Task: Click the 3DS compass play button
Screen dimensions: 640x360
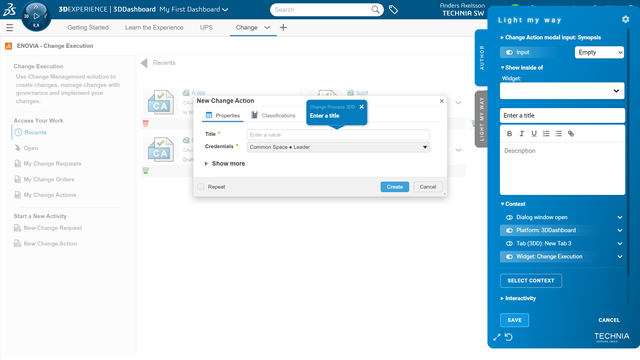Action: pos(36,16)
